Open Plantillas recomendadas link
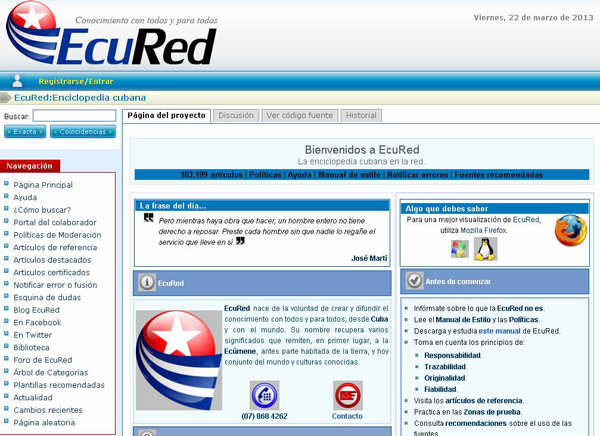The width and height of the screenshot is (600, 436). click(x=59, y=385)
